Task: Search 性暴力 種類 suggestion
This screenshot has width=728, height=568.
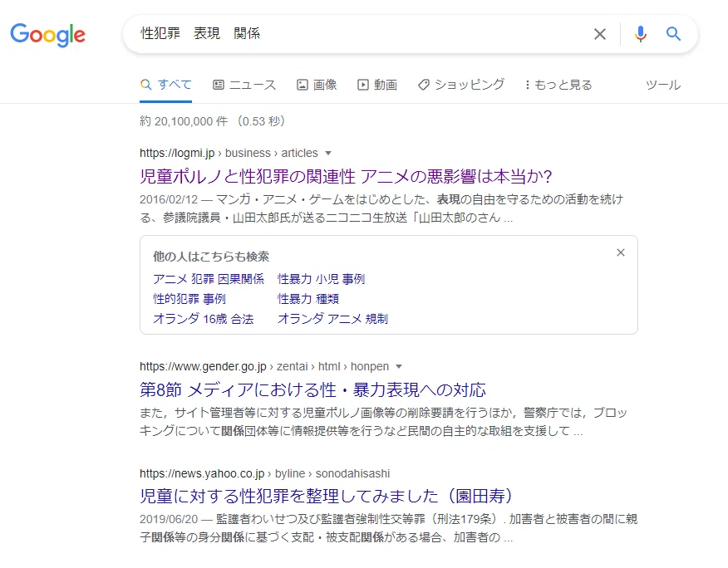Action: coord(308,299)
